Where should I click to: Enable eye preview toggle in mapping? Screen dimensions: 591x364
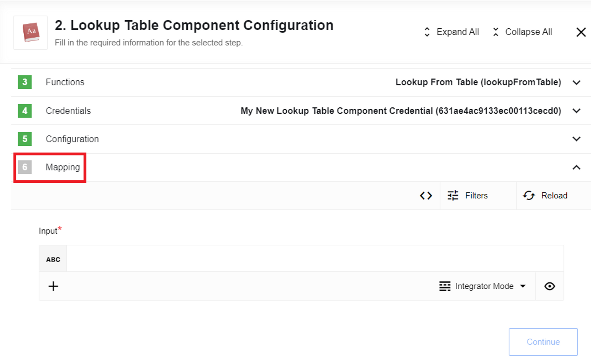550,286
